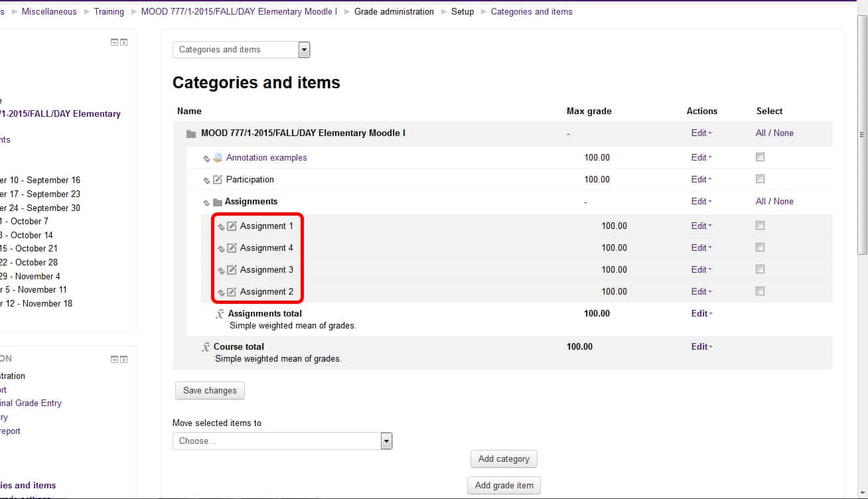Open the Edit menu for Participation
This screenshot has width=868, height=499.
[x=701, y=180]
